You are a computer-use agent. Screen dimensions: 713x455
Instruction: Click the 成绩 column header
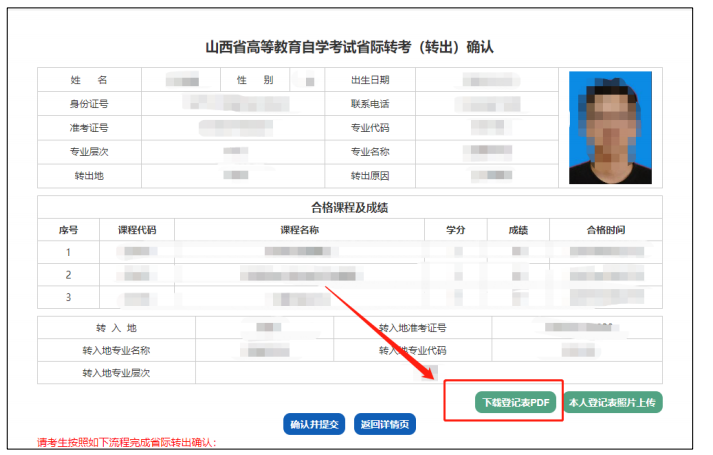coord(518,230)
